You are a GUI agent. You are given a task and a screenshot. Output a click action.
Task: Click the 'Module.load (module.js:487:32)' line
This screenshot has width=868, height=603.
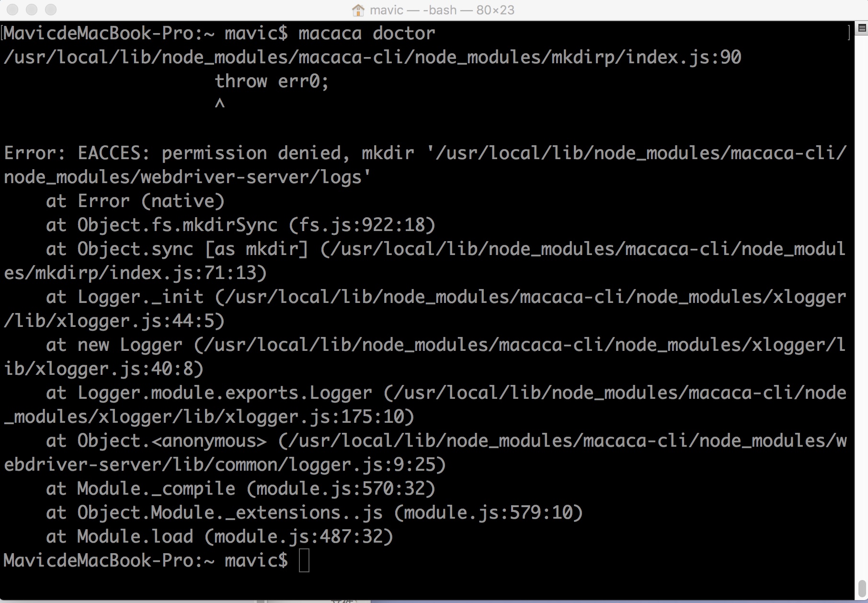coord(235,537)
